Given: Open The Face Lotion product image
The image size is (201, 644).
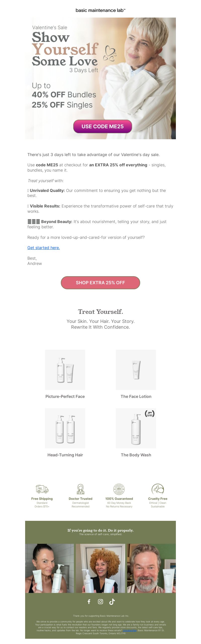Looking at the screenshot, I should click(x=136, y=370).
